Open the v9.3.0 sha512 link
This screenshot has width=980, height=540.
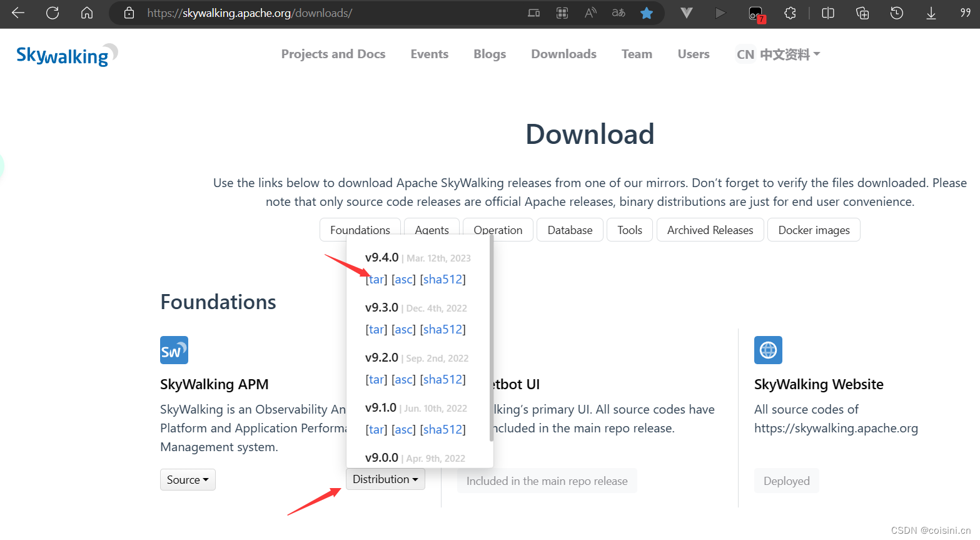[443, 329]
